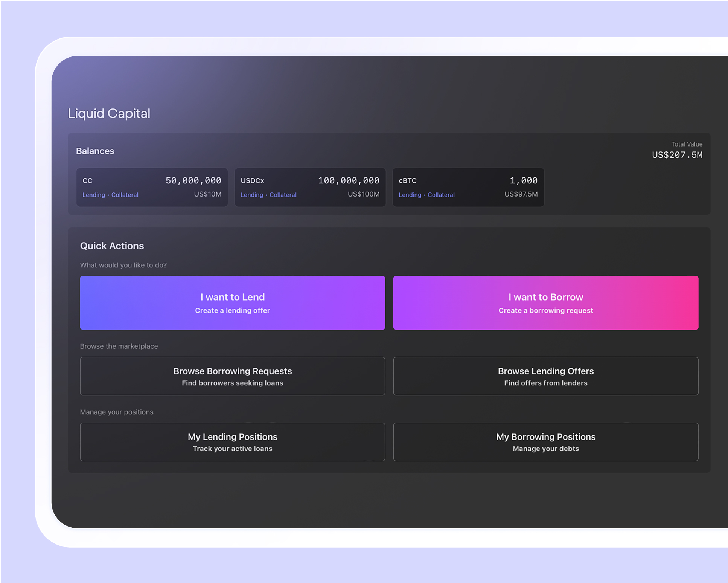Click the Lending link under cBTC
728x583 pixels.
(410, 195)
